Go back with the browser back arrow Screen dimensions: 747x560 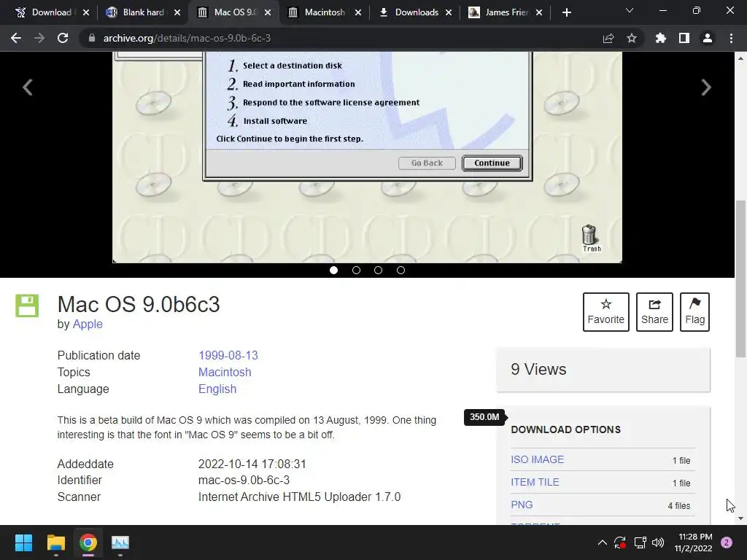(16, 38)
